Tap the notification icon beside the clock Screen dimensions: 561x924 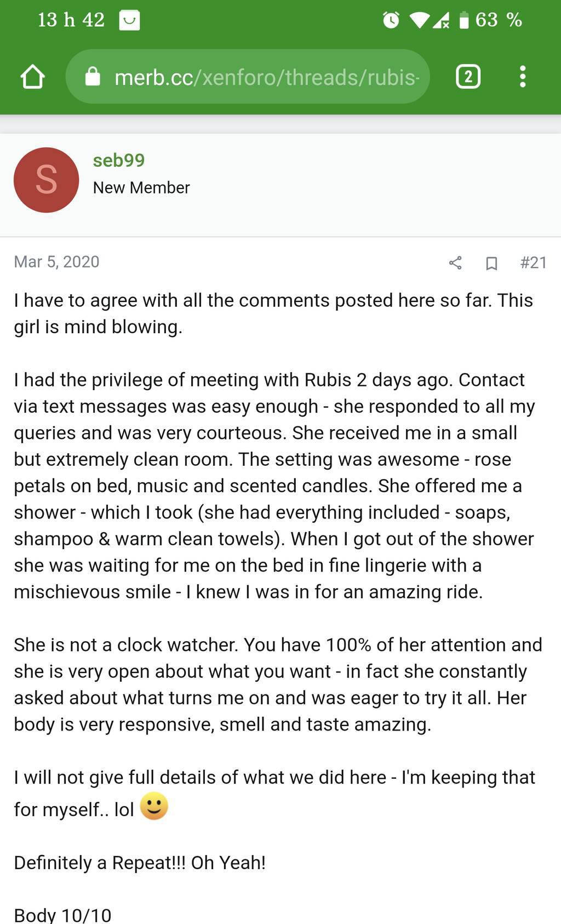click(x=129, y=20)
